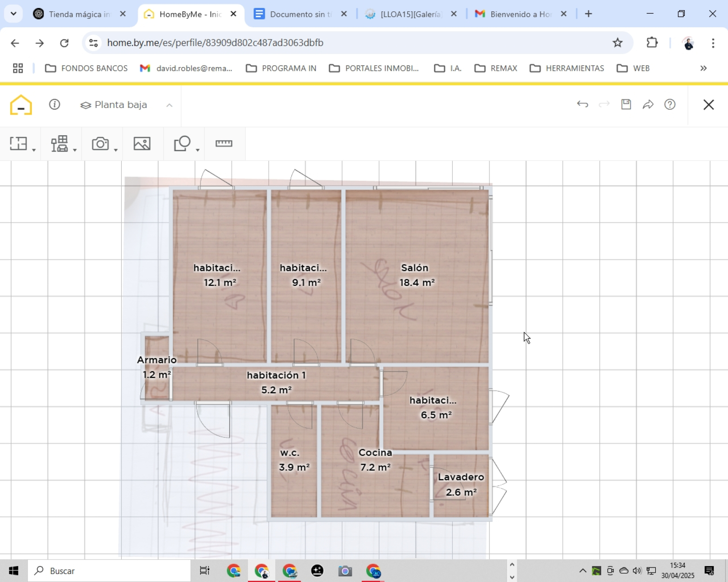
Task: Open the images gallery tool
Action: (142, 143)
